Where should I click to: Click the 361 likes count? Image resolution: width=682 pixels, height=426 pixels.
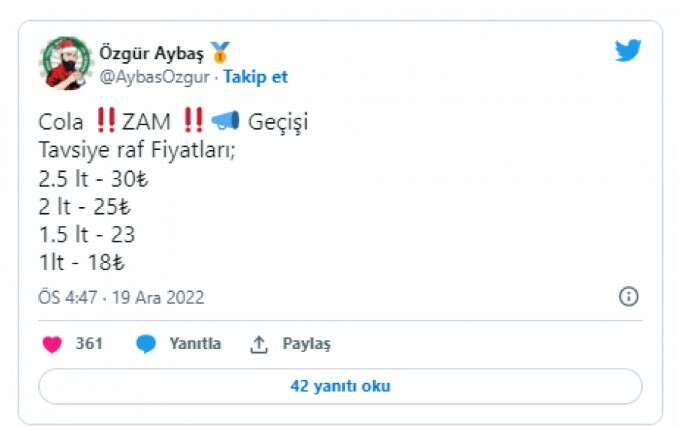(x=89, y=343)
